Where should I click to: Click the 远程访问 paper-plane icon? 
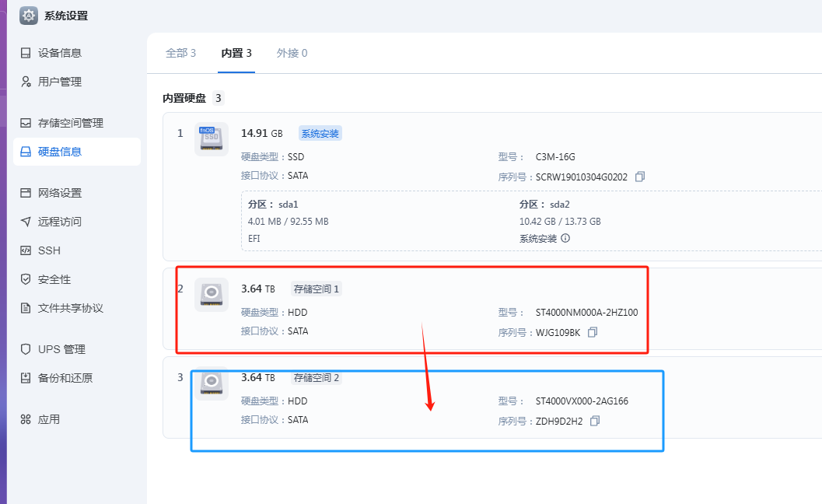coord(26,222)
